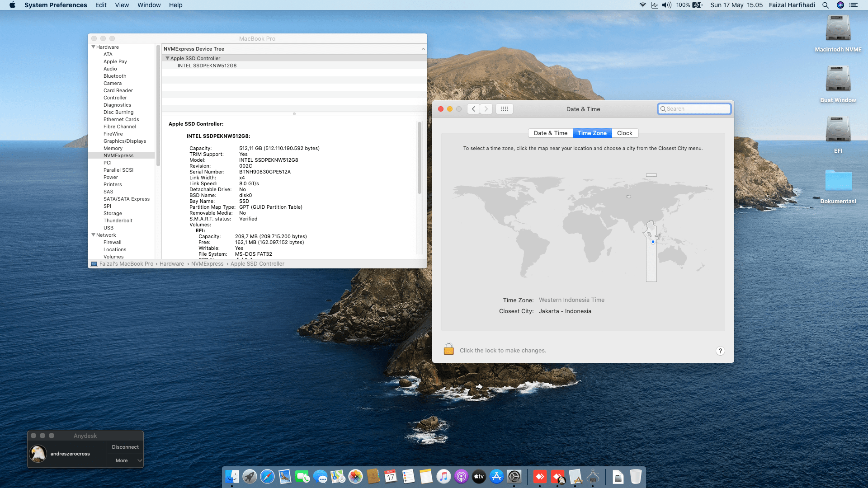
Task: Select Thunderbolt in the sidebar list
Action: click(x=118, y=221)
